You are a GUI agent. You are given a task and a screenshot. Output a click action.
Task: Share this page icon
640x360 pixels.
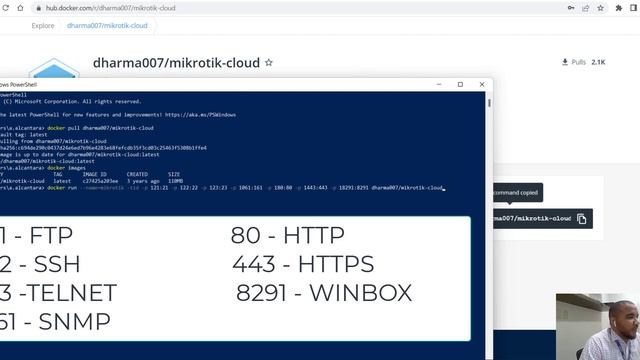pos(586,8)
